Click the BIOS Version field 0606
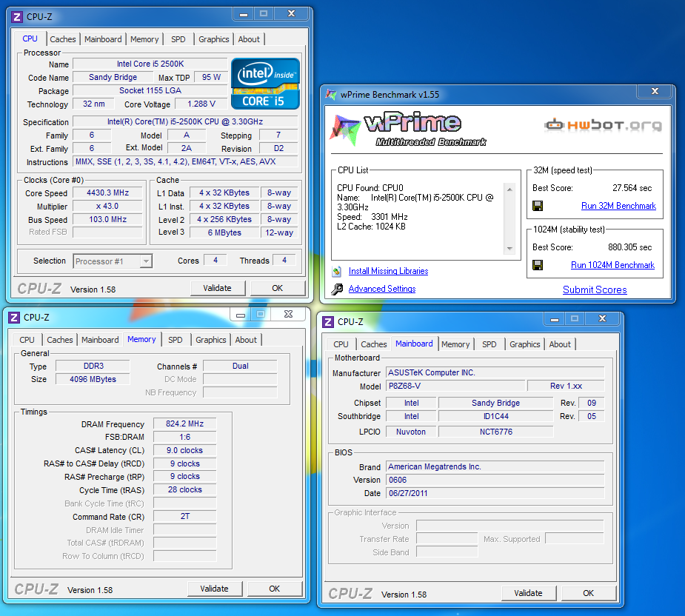Image resolution: width=685 pixels, height=616 pixels. (x=495, y=480)
